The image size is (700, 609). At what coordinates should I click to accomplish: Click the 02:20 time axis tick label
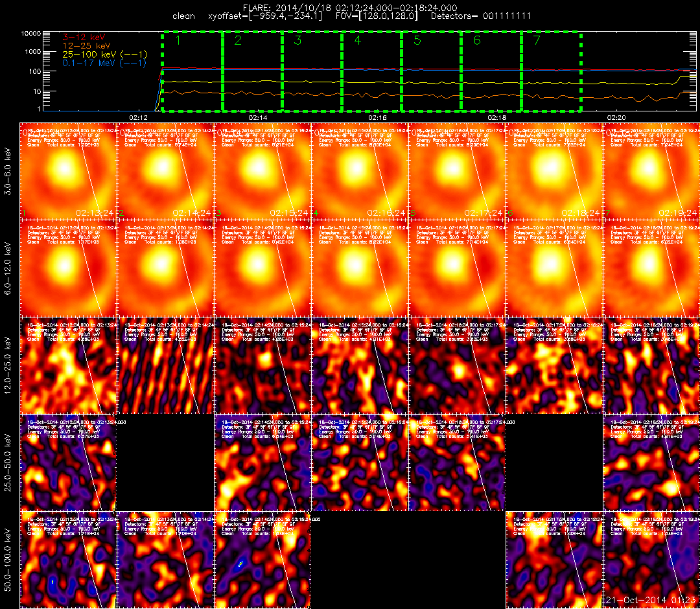tap(616, 117)
